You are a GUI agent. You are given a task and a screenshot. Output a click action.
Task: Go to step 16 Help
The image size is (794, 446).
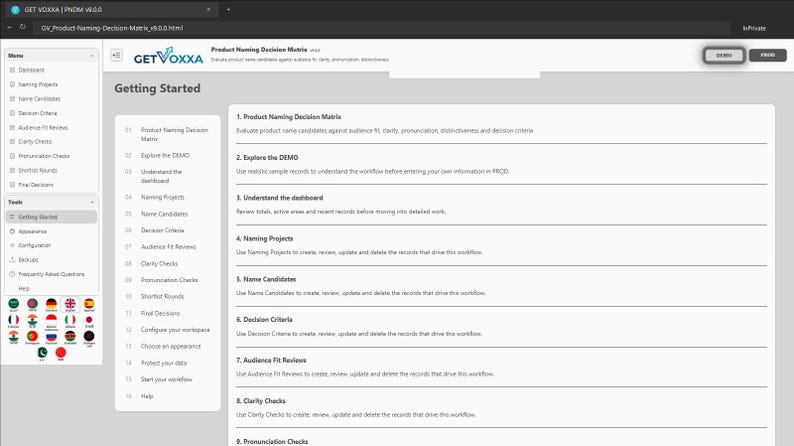coord(168,396)
